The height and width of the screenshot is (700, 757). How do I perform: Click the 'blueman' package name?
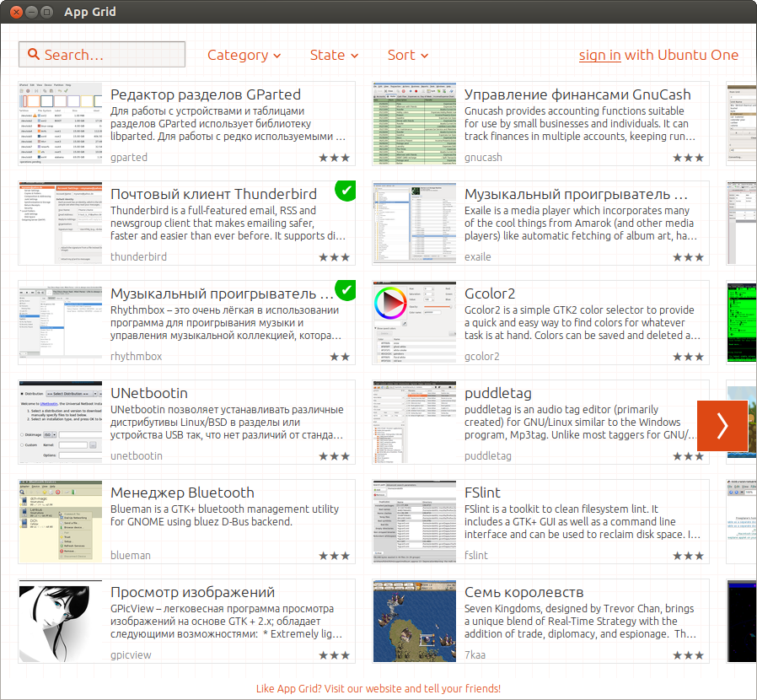[x=131, y=556]
